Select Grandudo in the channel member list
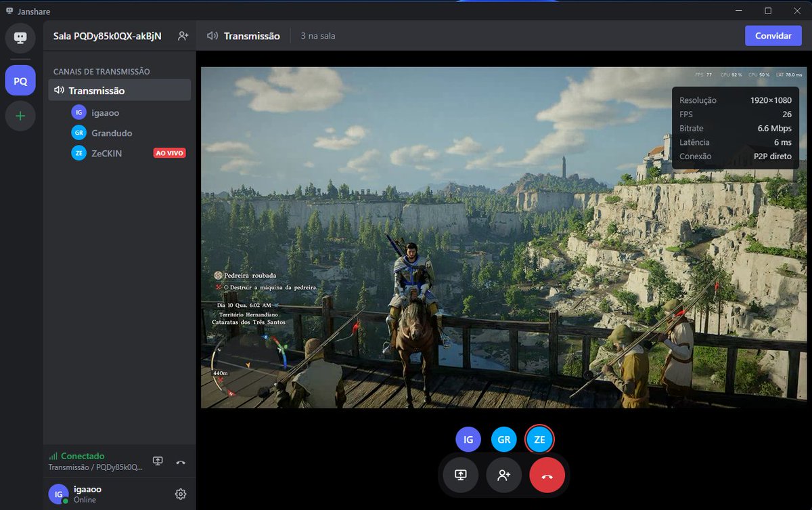812x510 pixels. (x=112, y=133)
